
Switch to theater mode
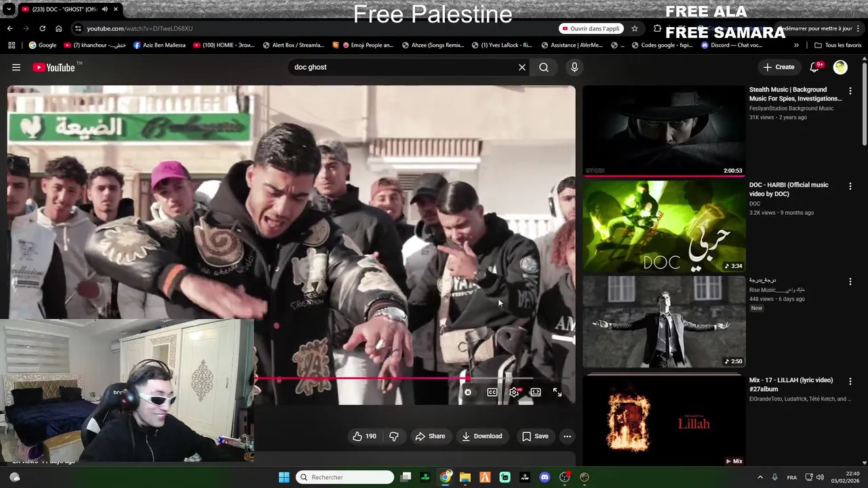(x=536, y=392)
